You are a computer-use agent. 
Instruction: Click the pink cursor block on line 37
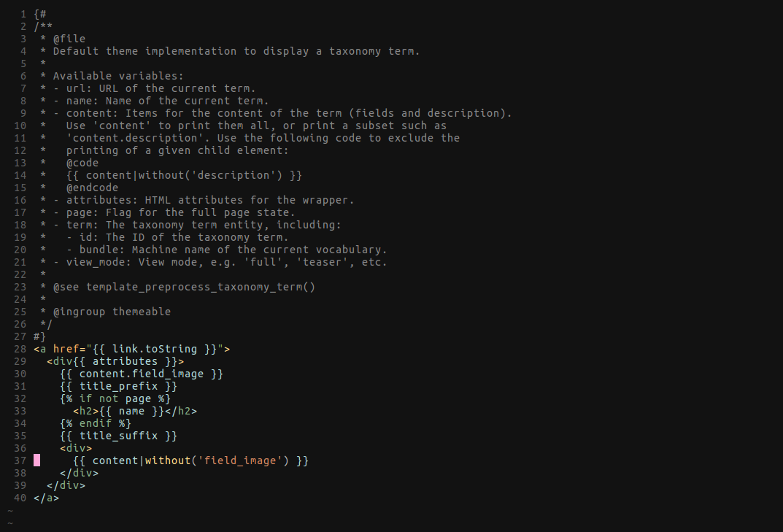click(37, 460)
